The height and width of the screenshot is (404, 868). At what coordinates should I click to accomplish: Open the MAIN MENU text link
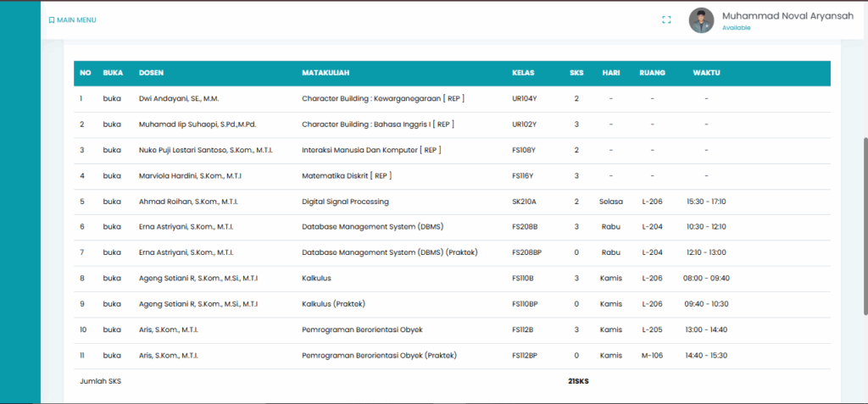(76, 20)
